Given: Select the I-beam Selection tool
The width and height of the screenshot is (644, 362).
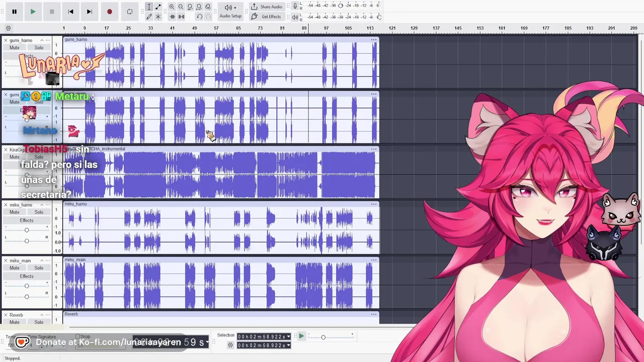Looking at the screenshot, I should click(149, 7).
